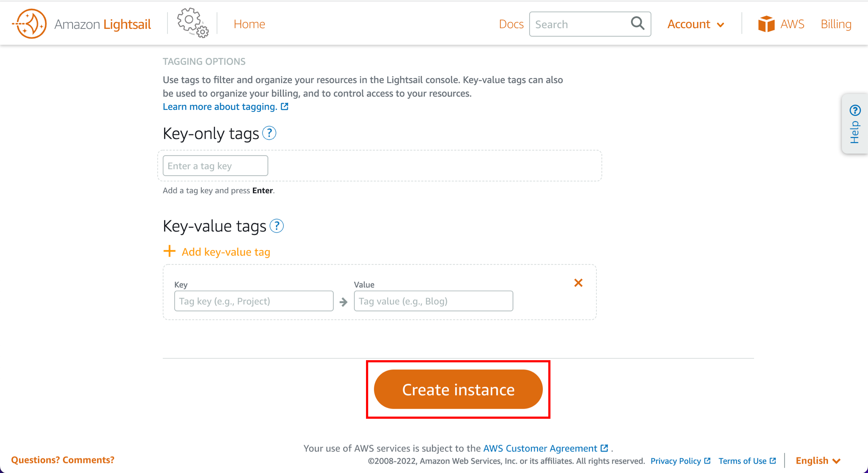The image size is (868, 473).
Task: Open the AWS Customer Agreement link
Action: [x=540, y=448]
